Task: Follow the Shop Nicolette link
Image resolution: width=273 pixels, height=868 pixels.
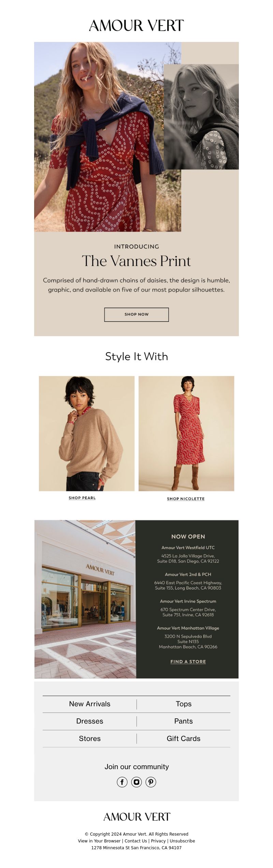Action: pos(186,498)
